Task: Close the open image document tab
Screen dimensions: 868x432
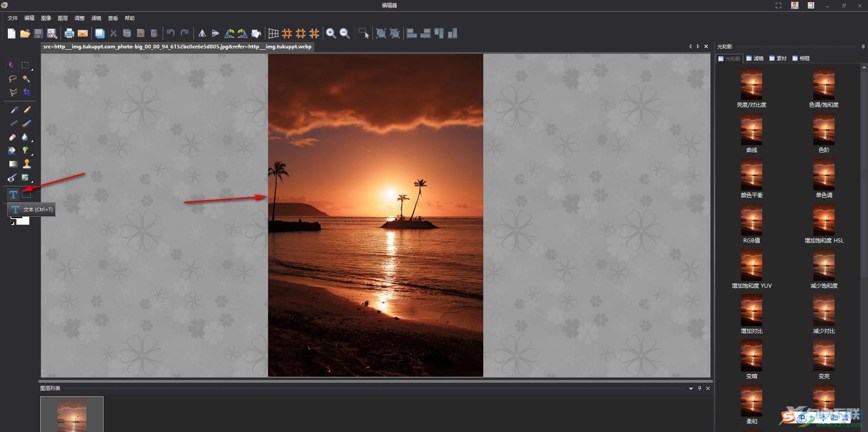Action: point(706,47)
